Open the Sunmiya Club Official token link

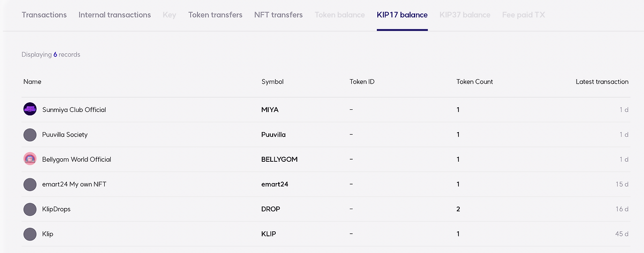74,110
